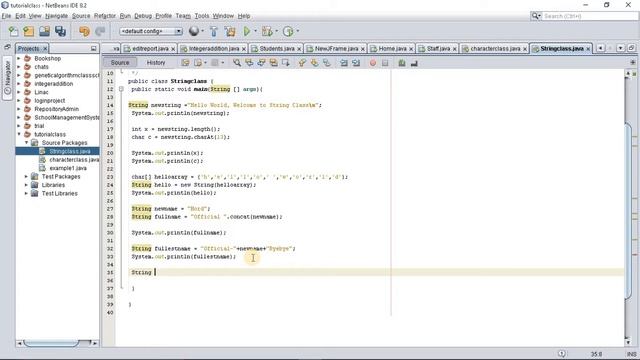Click the New File icon
640x360 pixels.
[13, 31]
